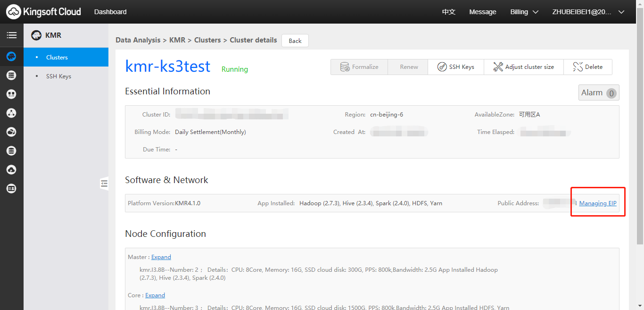Click Adjust cluster size button
Image resolution: width=644 pixels, height=310 pixels.
pyautogui.click(x=523, y=67)
